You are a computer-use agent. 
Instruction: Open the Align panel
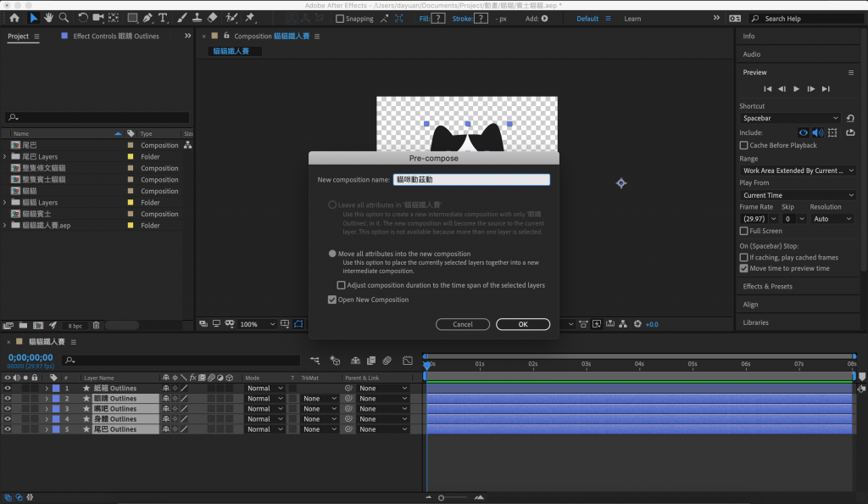[x=750, y=305]
